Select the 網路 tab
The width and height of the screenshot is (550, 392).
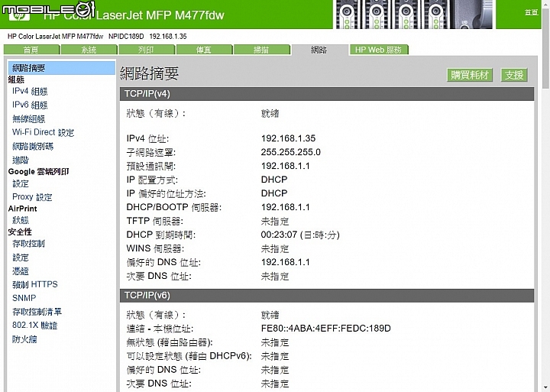[x=319, y=50]
